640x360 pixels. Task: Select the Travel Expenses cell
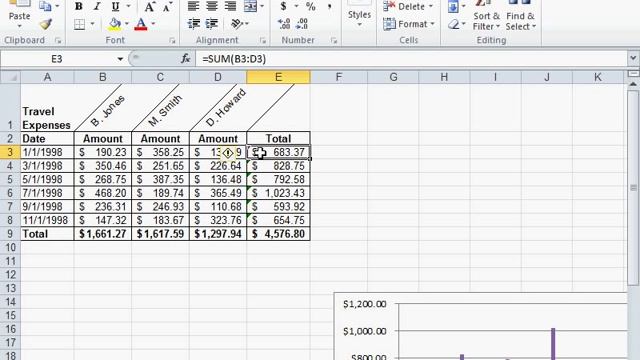click(47, 108)
